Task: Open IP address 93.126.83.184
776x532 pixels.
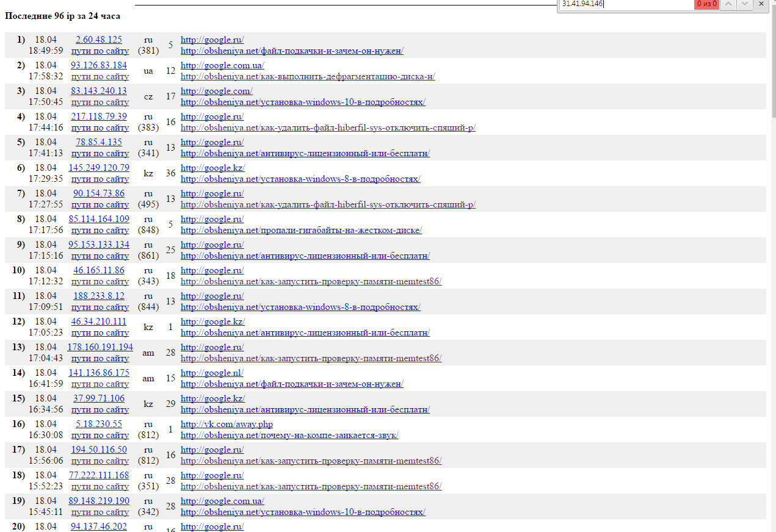Action: coord(99,65)
